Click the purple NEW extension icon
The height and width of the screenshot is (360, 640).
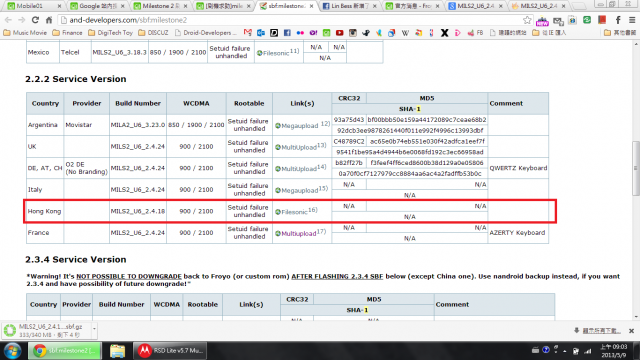(542, 20)
